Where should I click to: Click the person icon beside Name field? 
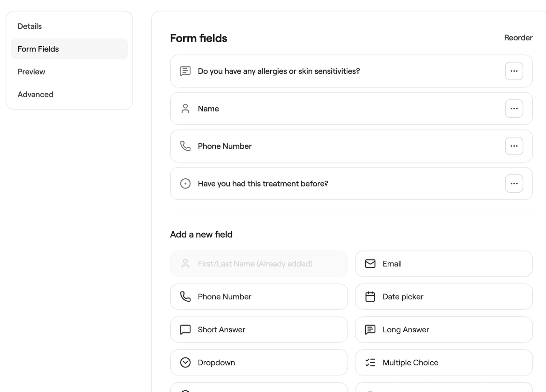[x=185, y=108]
